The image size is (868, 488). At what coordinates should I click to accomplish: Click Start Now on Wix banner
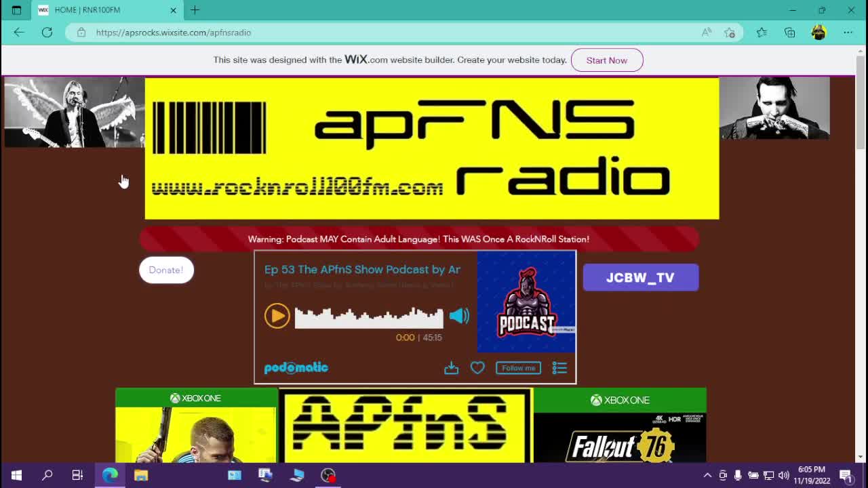pyautogui.click(x=607, y=60)
